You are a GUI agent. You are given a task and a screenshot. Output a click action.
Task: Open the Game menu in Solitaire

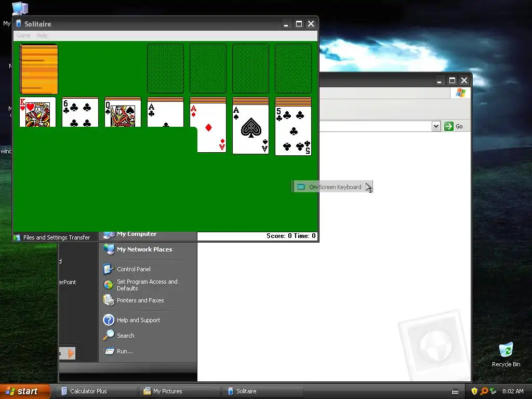point(23,35)
